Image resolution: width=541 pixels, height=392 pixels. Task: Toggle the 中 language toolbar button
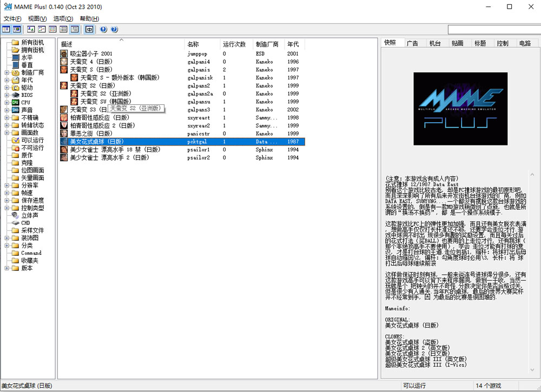point(89,29)
